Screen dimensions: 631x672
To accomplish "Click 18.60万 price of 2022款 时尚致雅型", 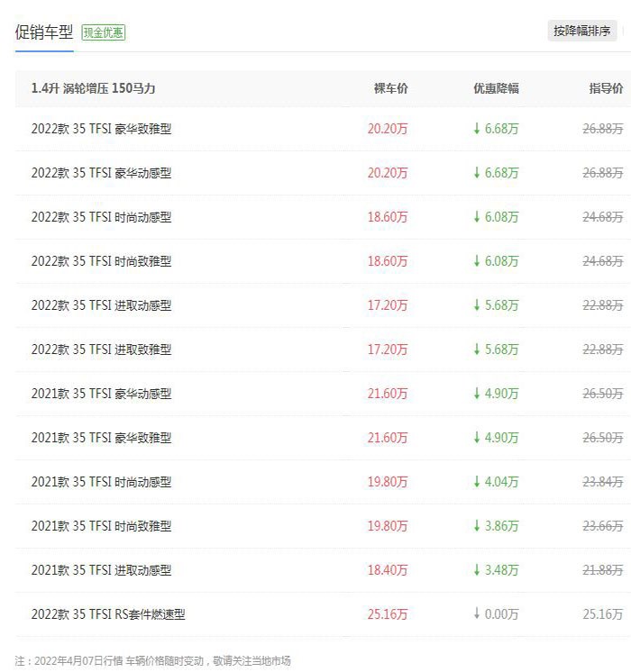I will click(x=388, y=261).
